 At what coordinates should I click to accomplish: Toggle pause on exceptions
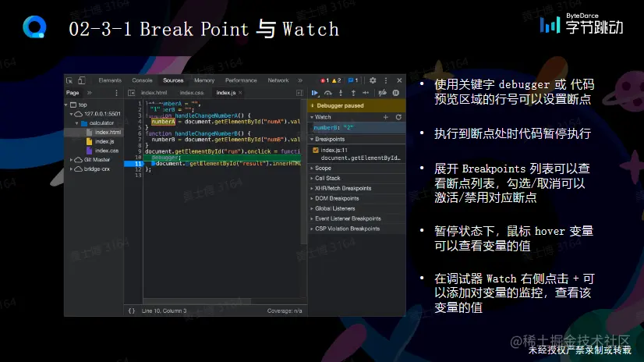tap(395, 93)
